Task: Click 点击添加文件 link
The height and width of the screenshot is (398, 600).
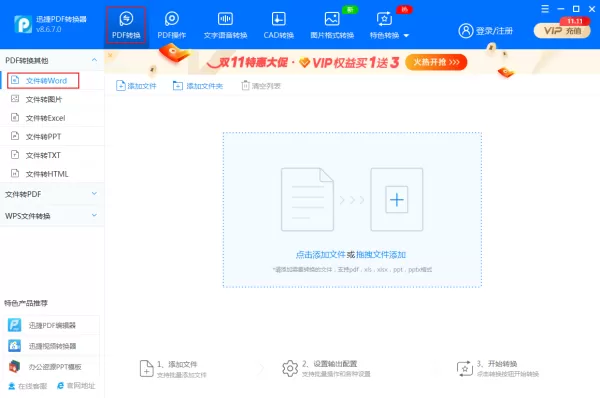Action: pyautogui.click(x=321, y=254)
